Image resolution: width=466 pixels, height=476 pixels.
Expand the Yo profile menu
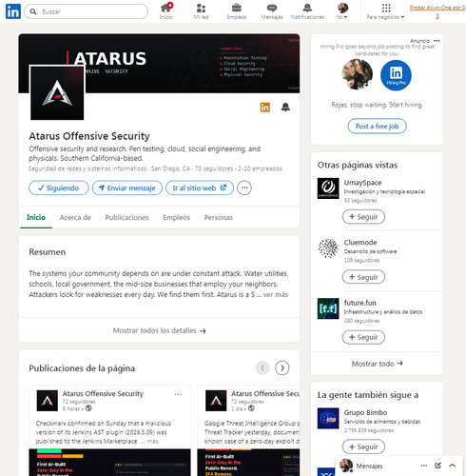(x=342, y=11)
